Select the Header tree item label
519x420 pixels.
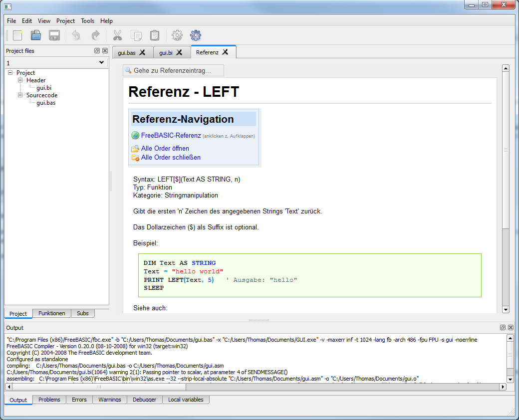click(x=36, y=80)
